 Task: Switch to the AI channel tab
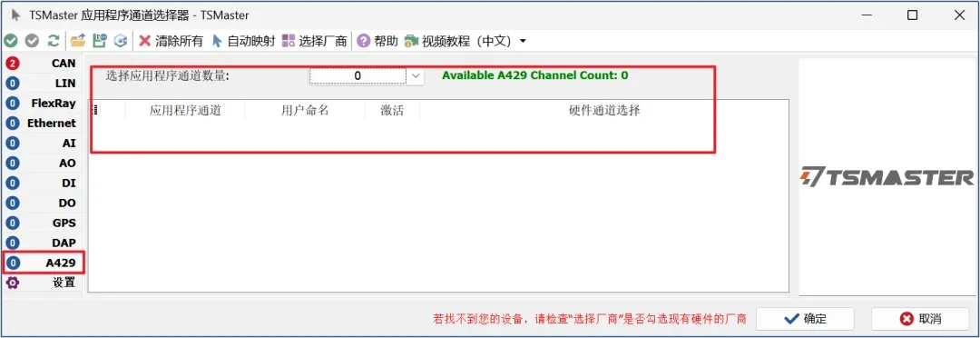point(43,144)
